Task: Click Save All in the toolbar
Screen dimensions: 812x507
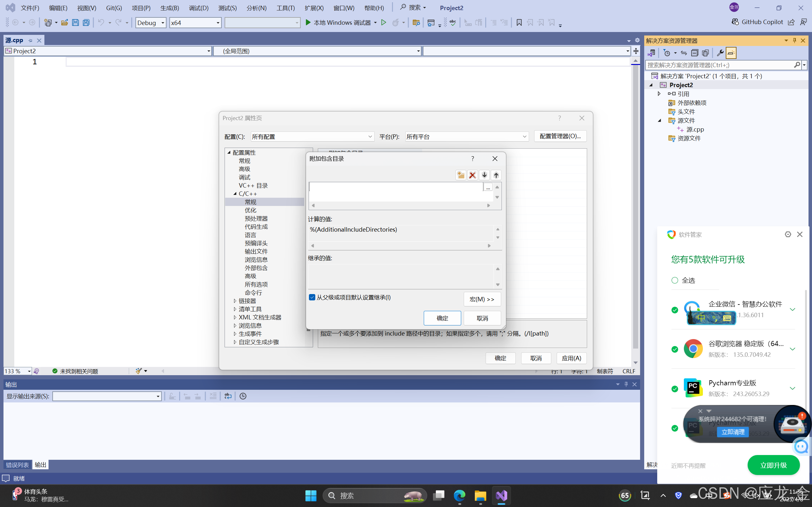Action: pyautogui.click(x=86, y=22)
